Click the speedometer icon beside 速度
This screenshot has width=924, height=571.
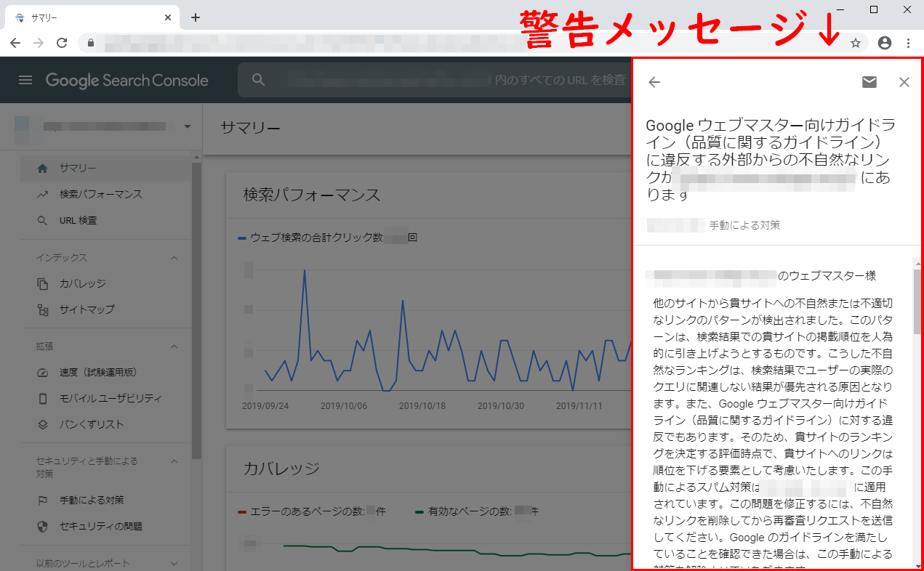[x=43, y=372]
